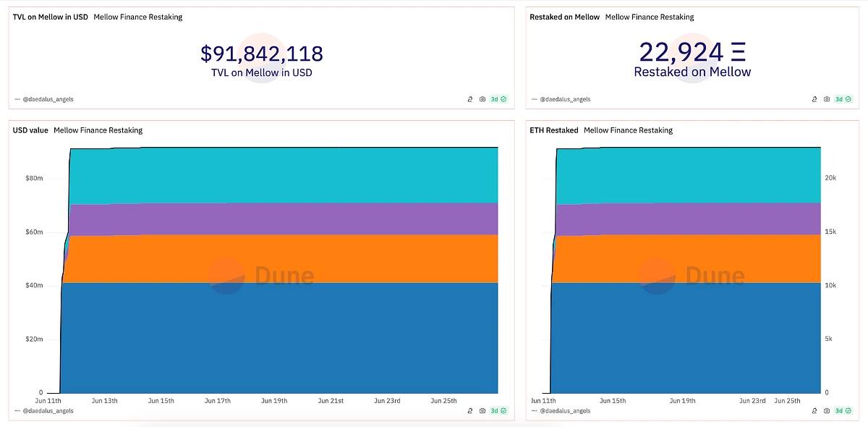Click the purple area in ETH Restaked chart
The height and width of the screenshot is (427, 868).
click(687, 219)
